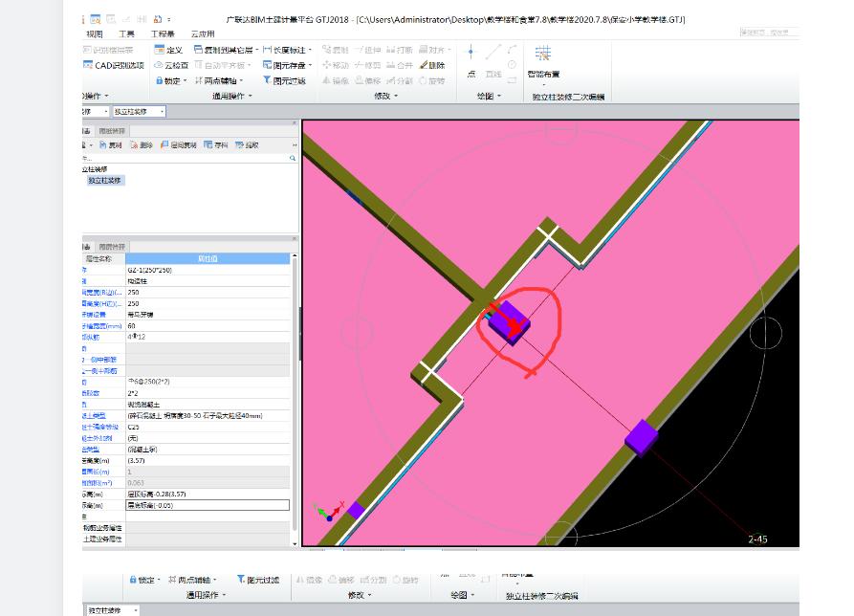Click the 层底标高(-0.05) input field
This screenshot has height=616, width=854.
[208, 505]
